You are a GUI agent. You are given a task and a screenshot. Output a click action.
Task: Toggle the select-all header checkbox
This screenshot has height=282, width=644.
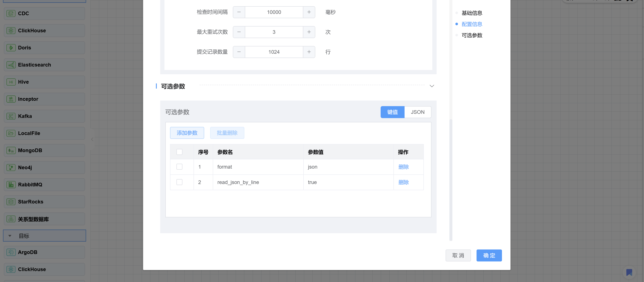coord(179,152)
